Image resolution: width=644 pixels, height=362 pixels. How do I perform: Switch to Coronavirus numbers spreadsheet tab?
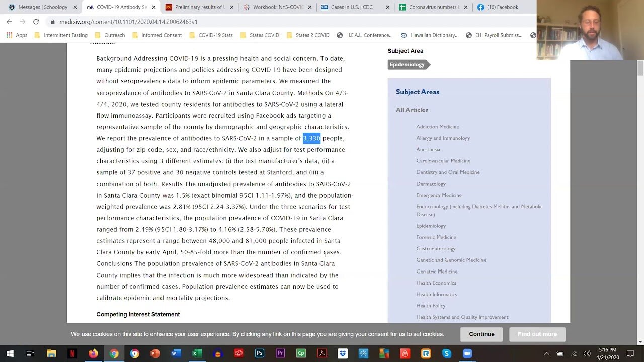click(x=433, y=7)
